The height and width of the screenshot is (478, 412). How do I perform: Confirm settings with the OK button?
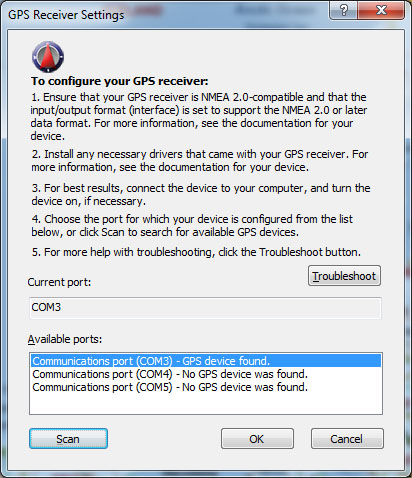[257, 439]
